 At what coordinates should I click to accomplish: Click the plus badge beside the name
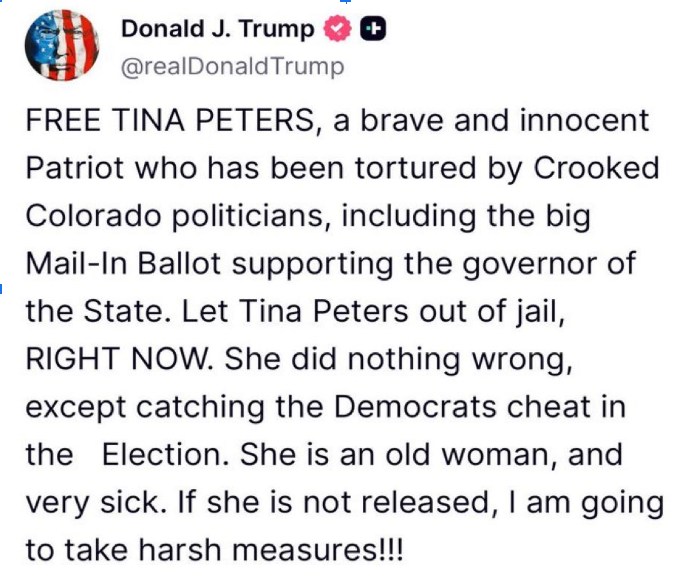click(372, 30)
